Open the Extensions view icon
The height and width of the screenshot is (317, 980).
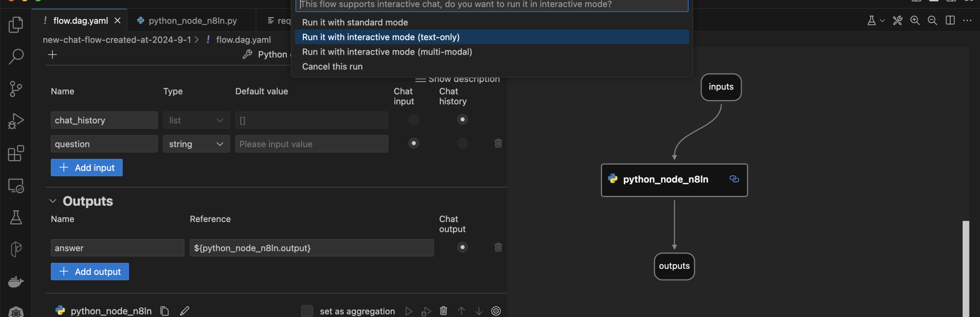[x=16, y=153]
